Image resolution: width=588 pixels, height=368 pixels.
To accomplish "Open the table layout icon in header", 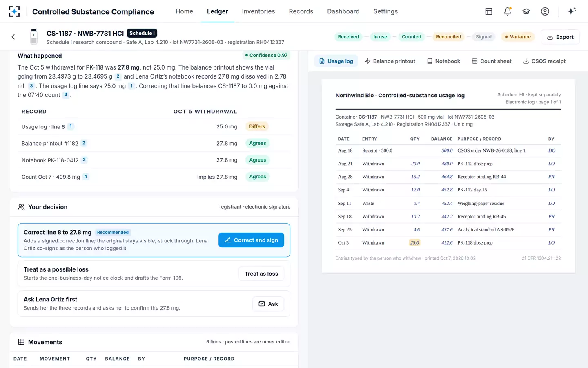I will (x=488, y=11).
